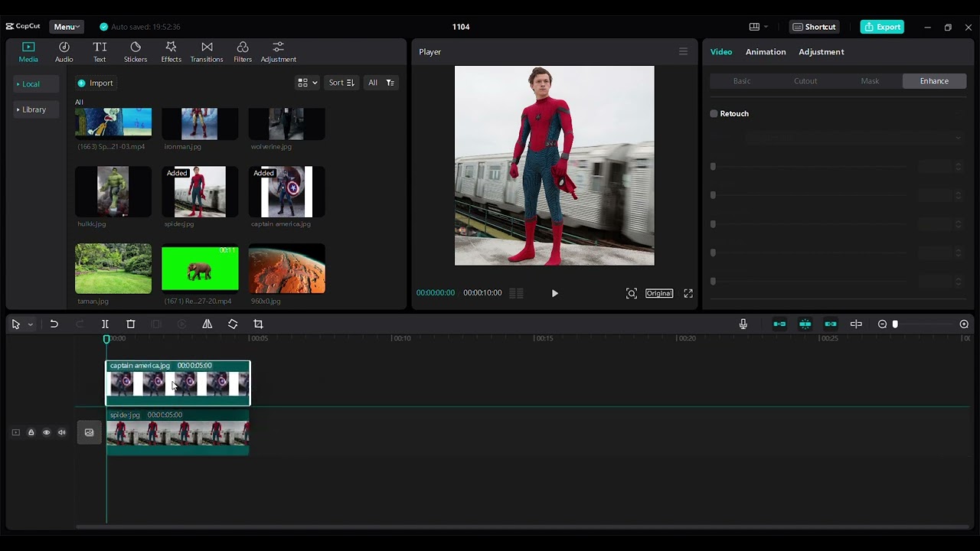Click the timeline zoom slider handle
Image resolution: width=980 pixels, height=551 pixels.
tap(895, 324)
